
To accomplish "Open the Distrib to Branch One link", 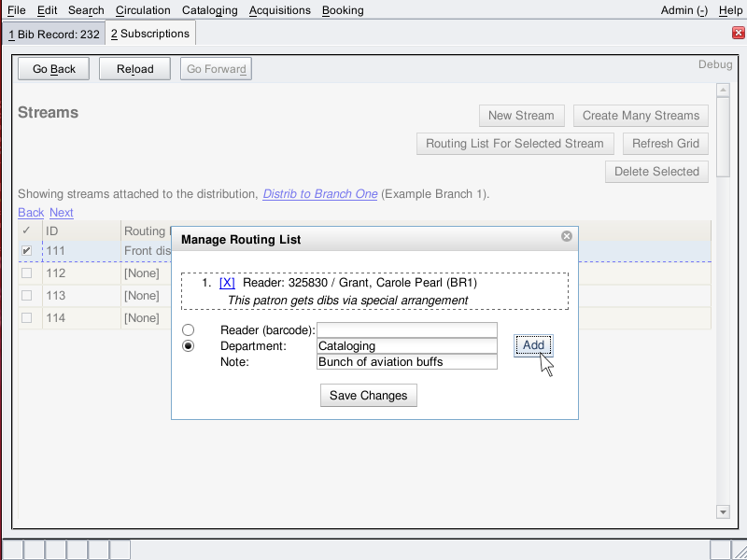I will tap(320, 194).
